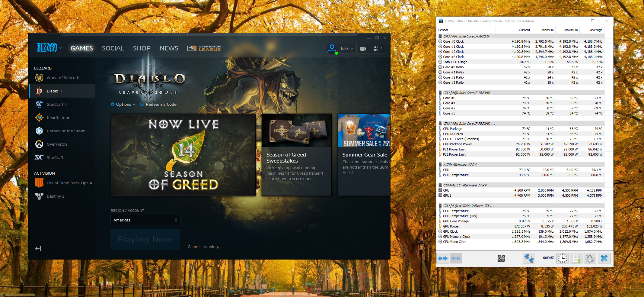Open the Blizzard logo dropdown menu
This screenshot has height=297, width=644.
[49, 48]
